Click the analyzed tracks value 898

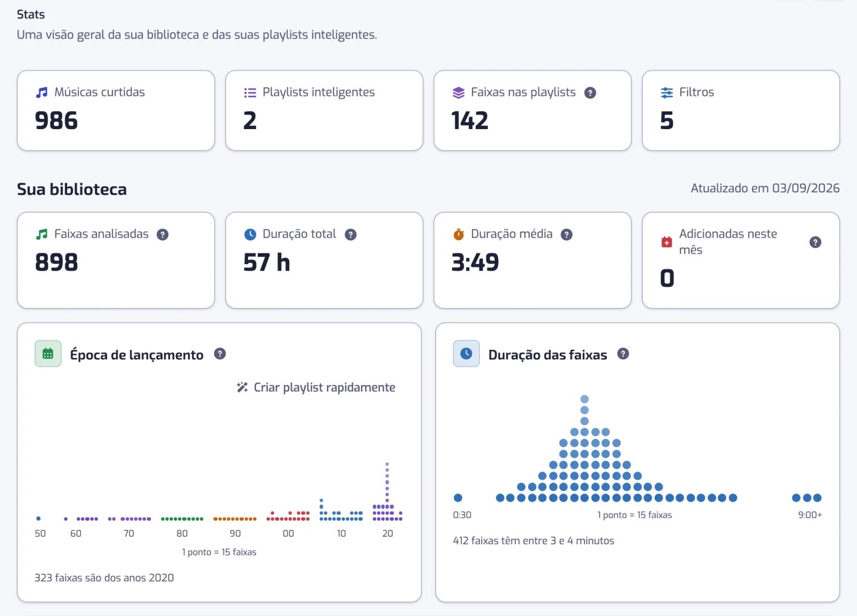coord(56,262)
